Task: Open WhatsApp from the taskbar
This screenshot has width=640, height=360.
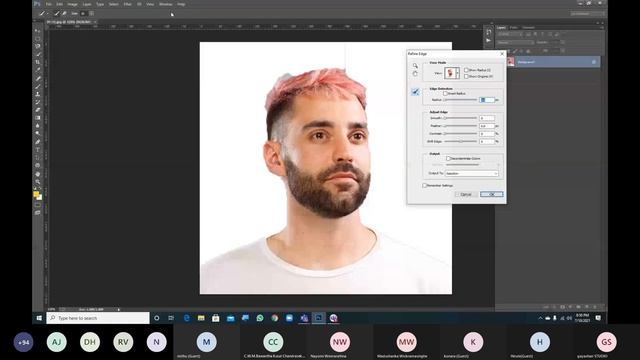Action: click(260, 318)
